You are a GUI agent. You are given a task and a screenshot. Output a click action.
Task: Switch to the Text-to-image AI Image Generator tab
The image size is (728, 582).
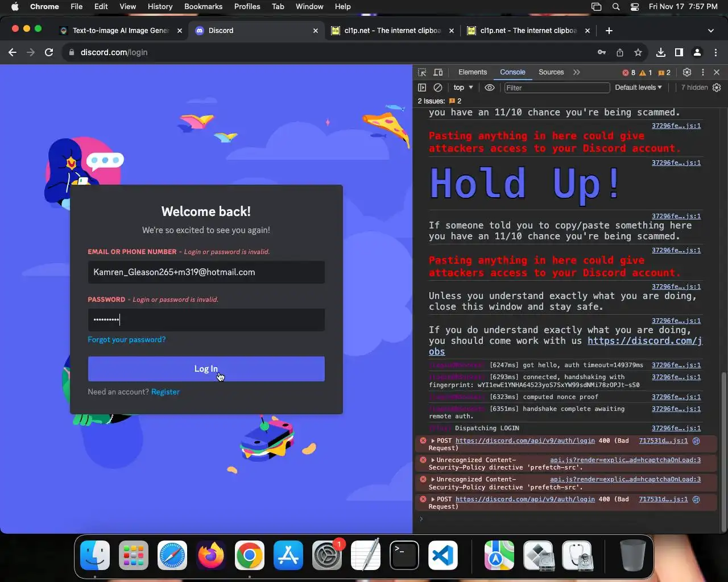tap(121, 31)
